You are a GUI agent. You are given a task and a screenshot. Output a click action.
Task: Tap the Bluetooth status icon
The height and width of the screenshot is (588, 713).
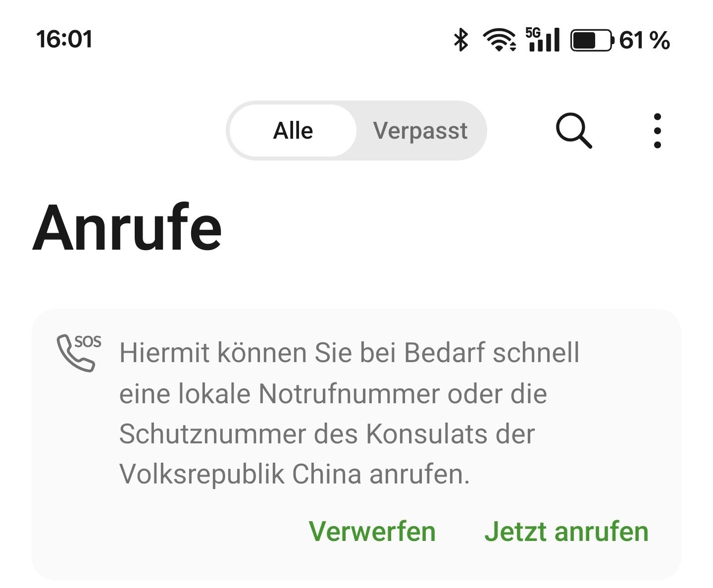tap(461, 40)
